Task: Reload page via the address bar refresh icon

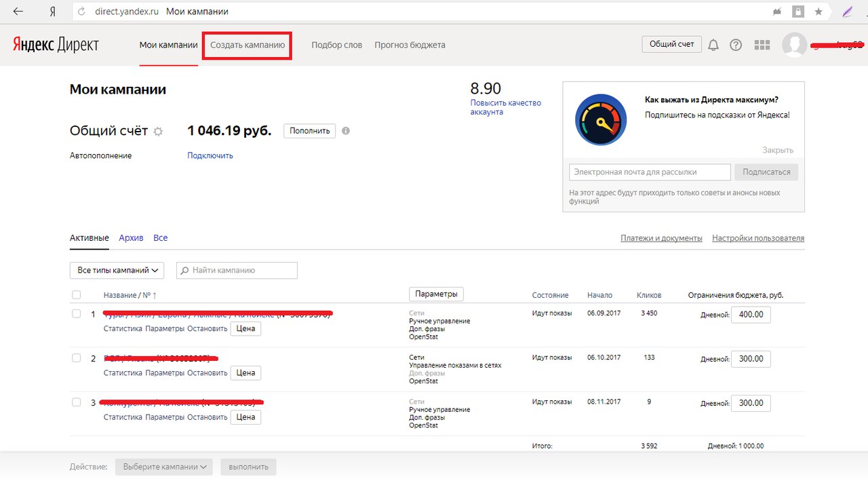Action: tap(82, 12)
